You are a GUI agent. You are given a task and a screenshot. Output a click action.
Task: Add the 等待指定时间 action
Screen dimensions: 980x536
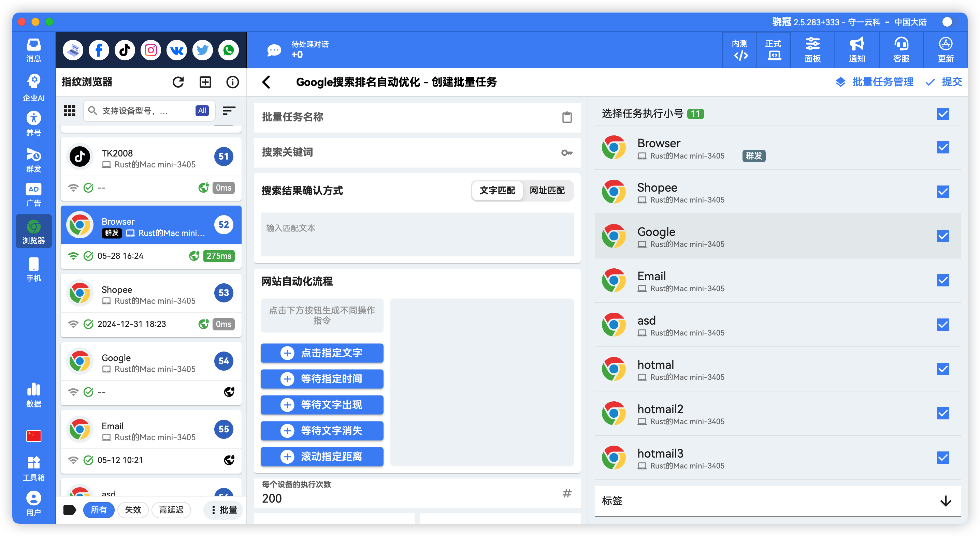(322, 378)
